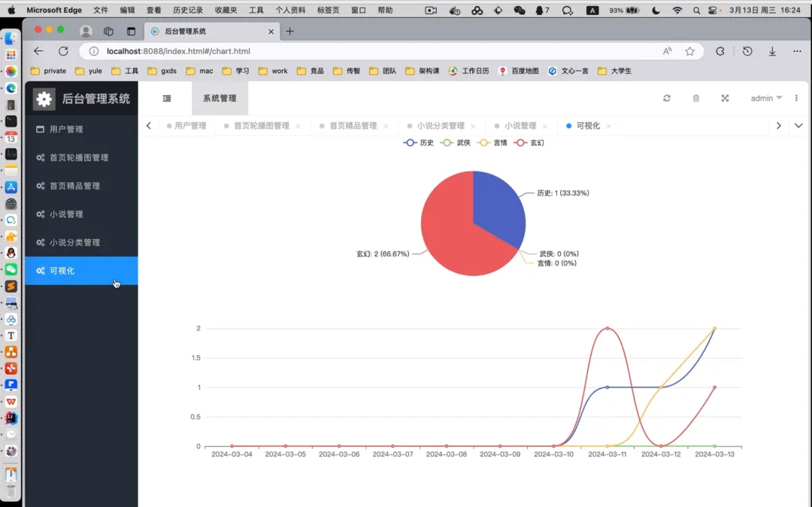Viewport: 812px width, 507px height.
Task: Open the 文心一言 bookmark
Action: click(568, 71)
